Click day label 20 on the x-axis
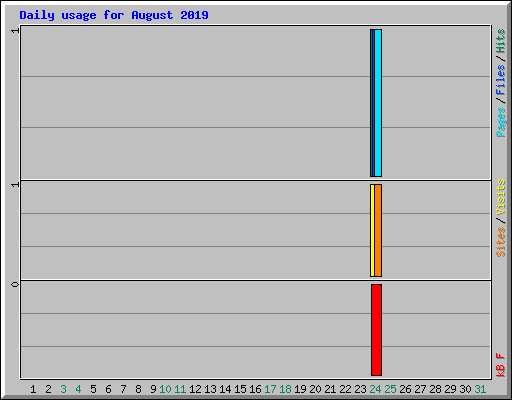This screenshot has width=512, height=400. coord(315,389)
